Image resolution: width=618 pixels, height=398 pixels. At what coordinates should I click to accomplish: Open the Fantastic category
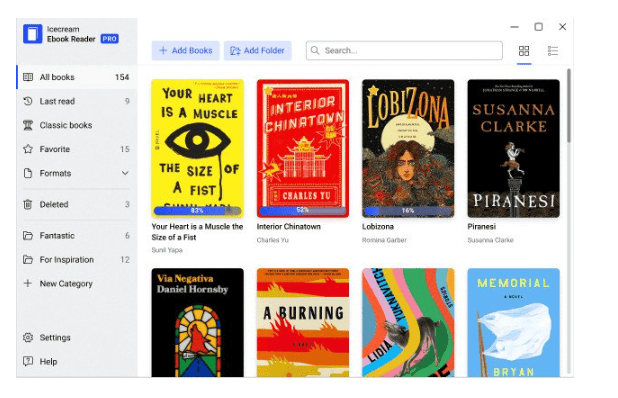pos(77,236)
